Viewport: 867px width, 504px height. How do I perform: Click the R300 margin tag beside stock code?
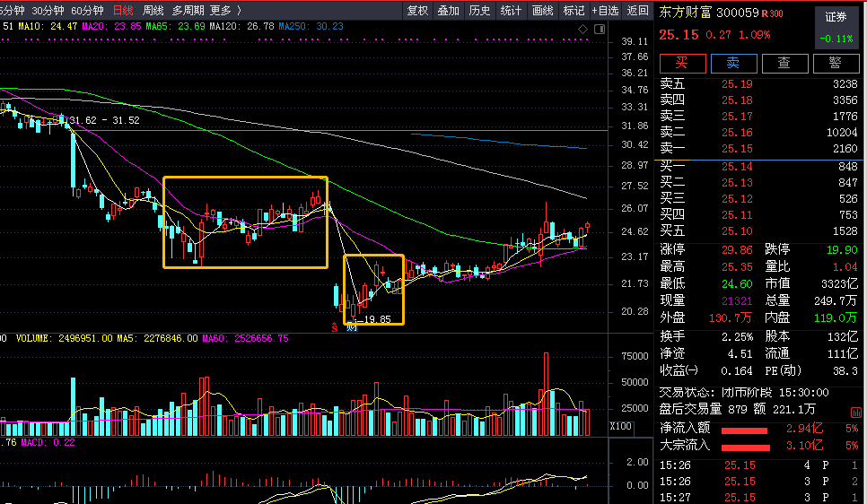773,13
